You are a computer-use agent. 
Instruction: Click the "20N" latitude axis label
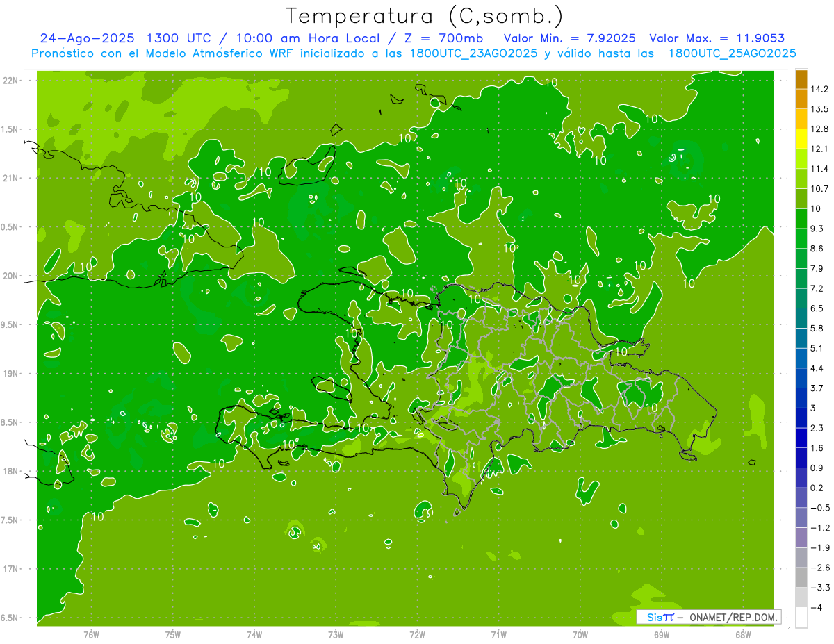[x=12, y=276]
